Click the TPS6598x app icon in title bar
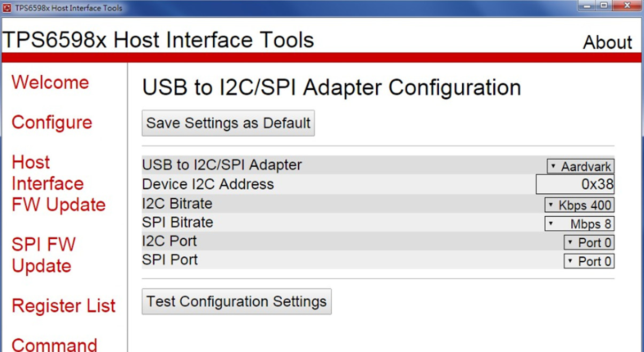 tap(7, 8)
